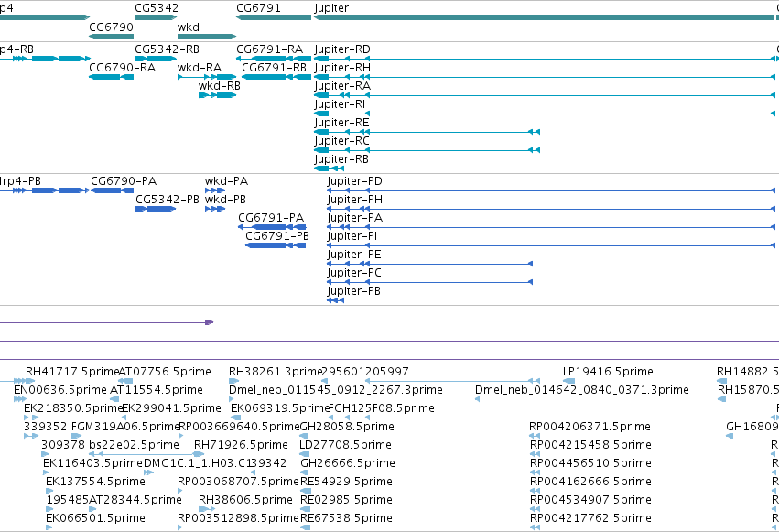This screenshot has width=779, height=532.
Task: Click EST EN00636.5prime
Action: tap(60, 390)
